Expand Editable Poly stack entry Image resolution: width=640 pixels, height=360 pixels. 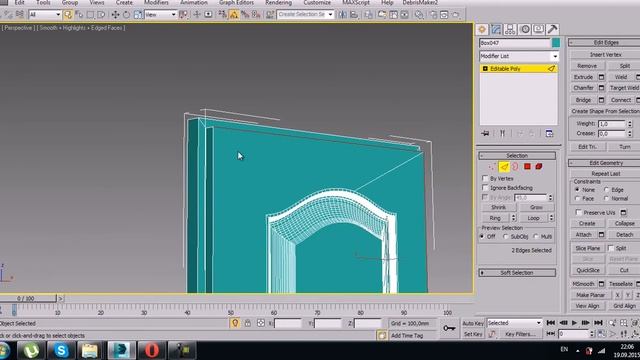point(485,69)
